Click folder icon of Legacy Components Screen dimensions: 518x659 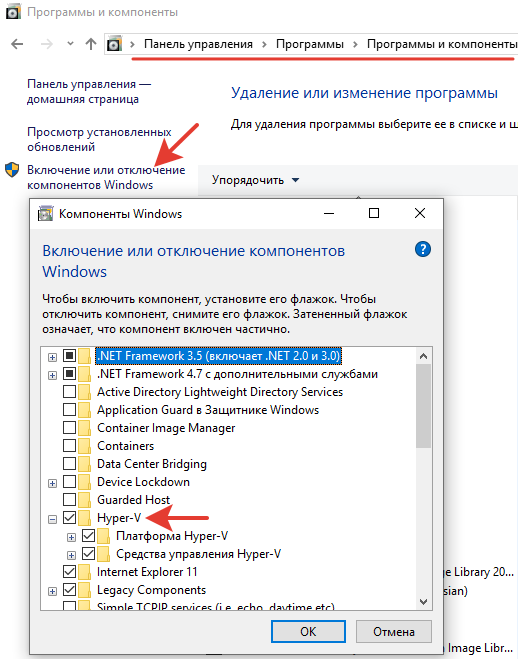pos(84,590)
